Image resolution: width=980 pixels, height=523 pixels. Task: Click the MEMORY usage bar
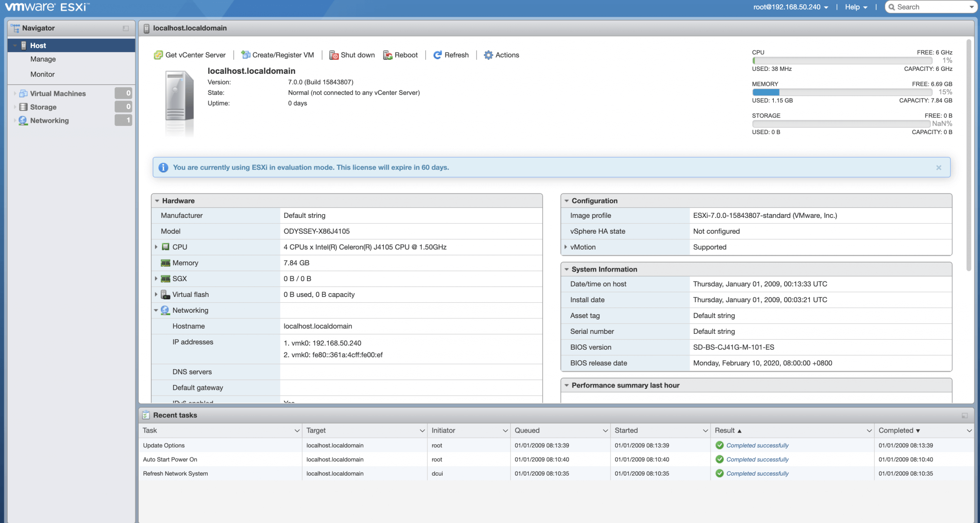[842, 92]
